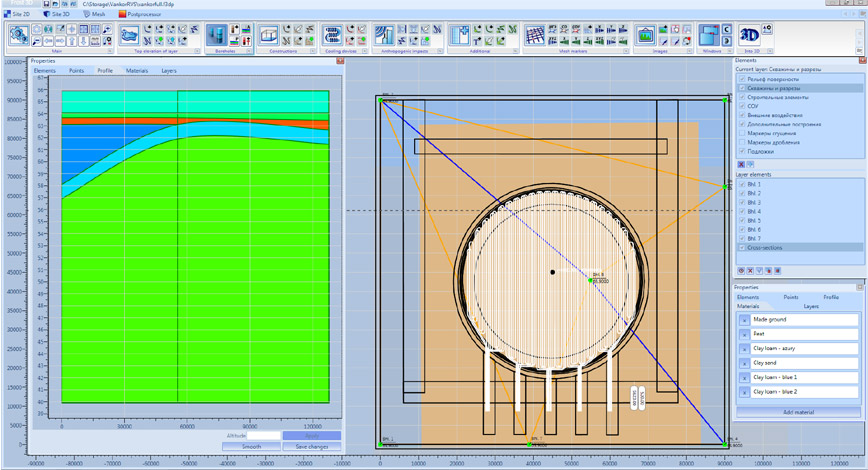
Task: Open the large Mesh markers grid icon
Action: click(x=535, y=35)
